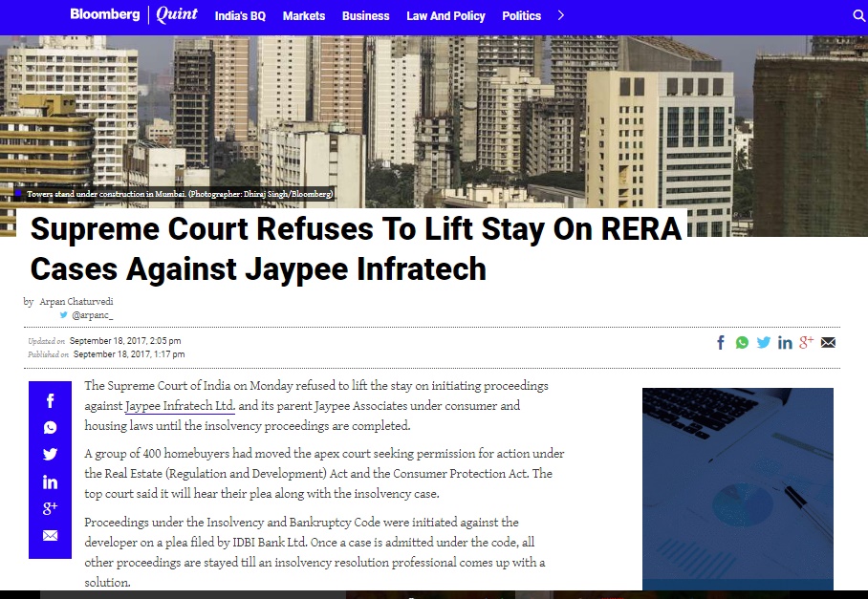This screenshot has height=599, width=868.
Task: Open the India's BQ menu
Action: point(240,16)
